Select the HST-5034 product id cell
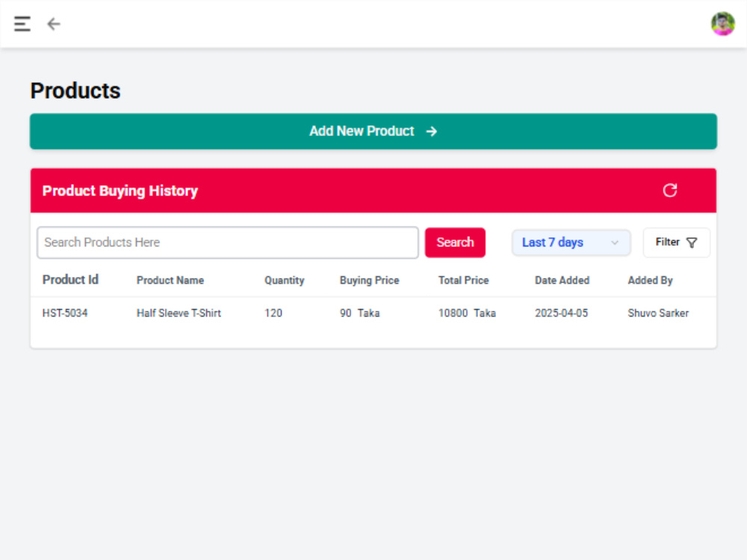Image resolution: width=747 pixels, height=560 pixels. click(x=65, y=314)
